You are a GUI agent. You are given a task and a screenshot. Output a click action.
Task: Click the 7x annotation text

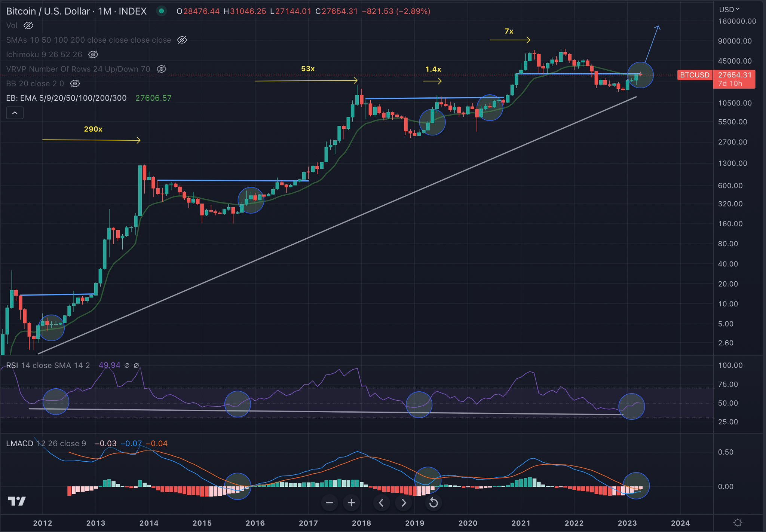(x=509, y=31)
